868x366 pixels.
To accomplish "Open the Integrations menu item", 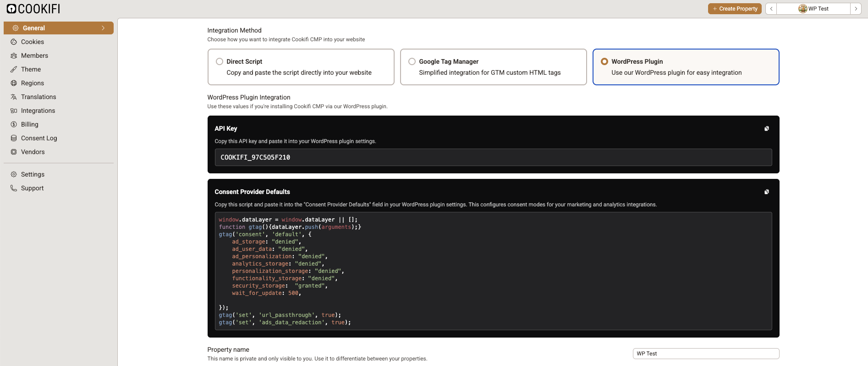I will [x=59, y=111].
